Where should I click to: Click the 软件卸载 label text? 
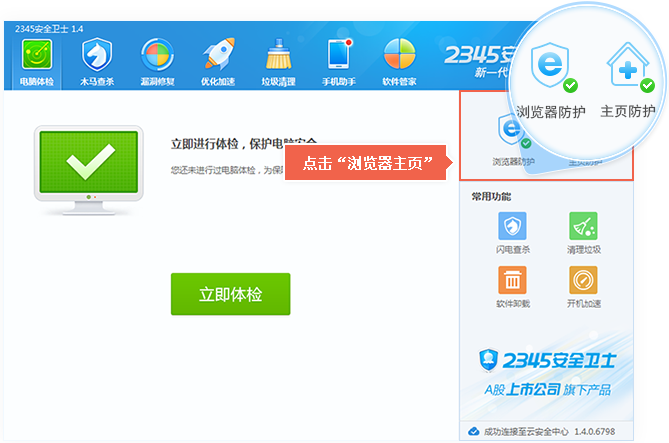512,303
